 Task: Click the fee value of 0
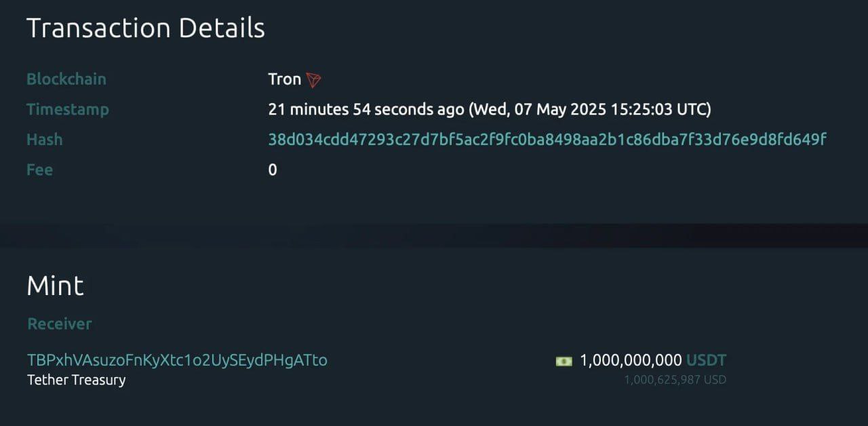273,170
